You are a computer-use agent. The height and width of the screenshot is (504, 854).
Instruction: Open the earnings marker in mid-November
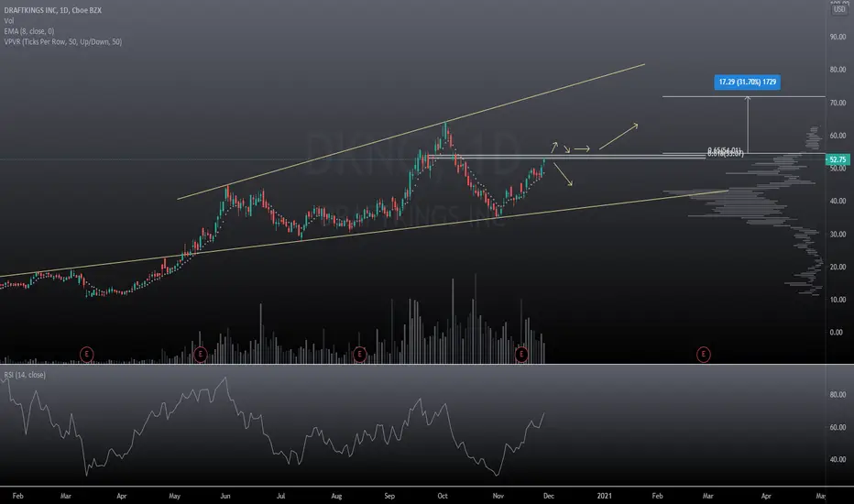point(521,354)
